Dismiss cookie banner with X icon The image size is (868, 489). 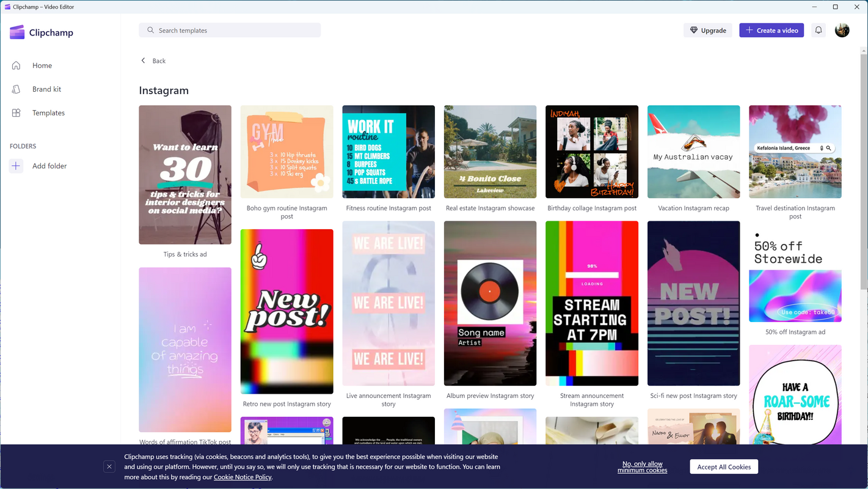click(x=109, y=467)
